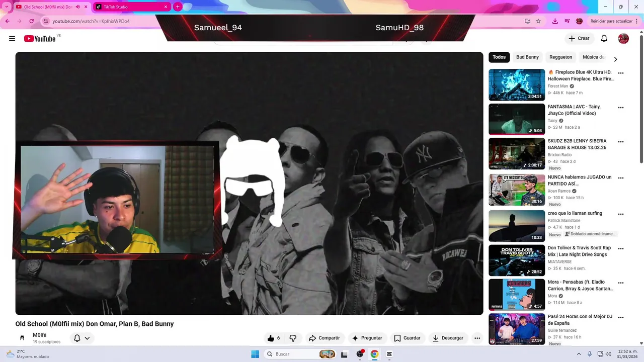Click the Crear button

tap(579, 38)
